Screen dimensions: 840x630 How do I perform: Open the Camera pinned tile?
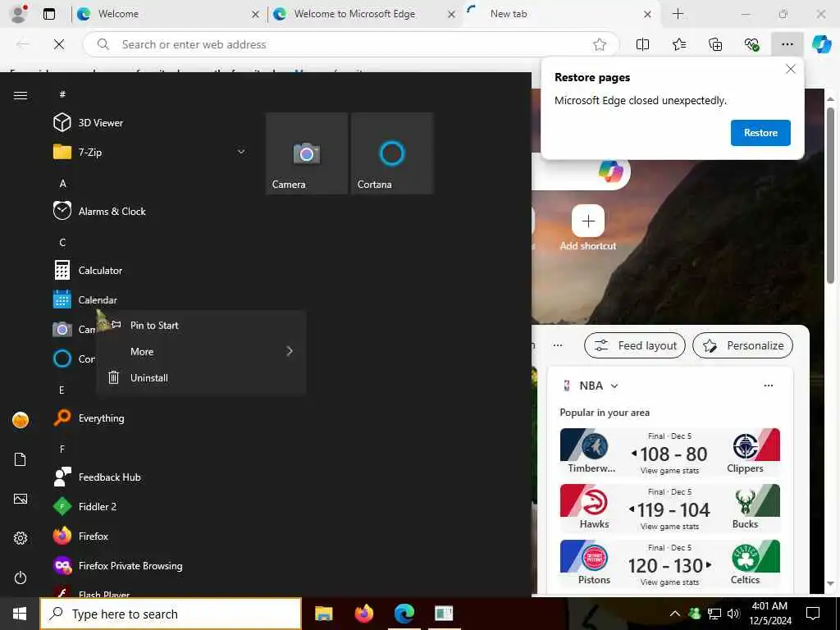tap(307, 153)
